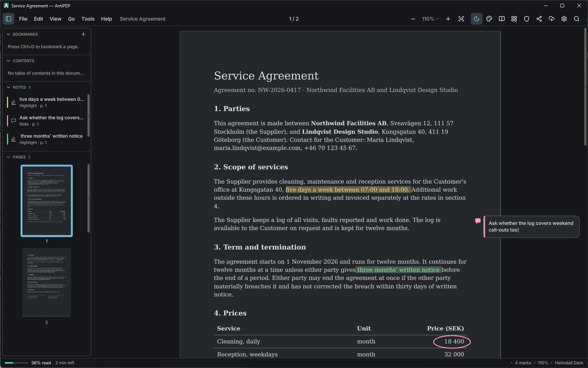Open settings gear icon
The height and width of the screenshot is (368, 588).
564,19
